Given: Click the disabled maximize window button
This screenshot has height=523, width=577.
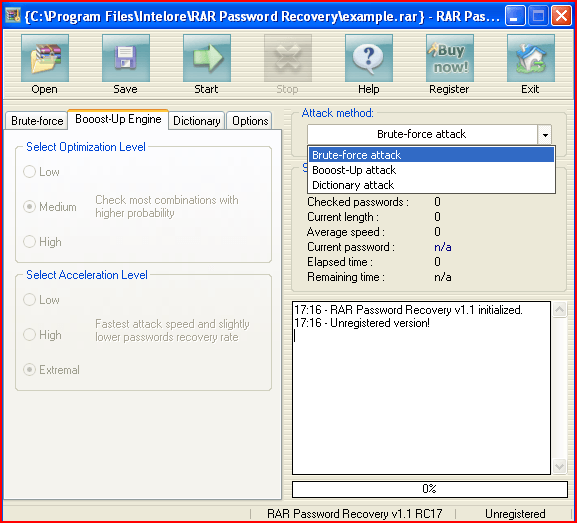Looking at the screenshot, I should (x=538, y=16).
